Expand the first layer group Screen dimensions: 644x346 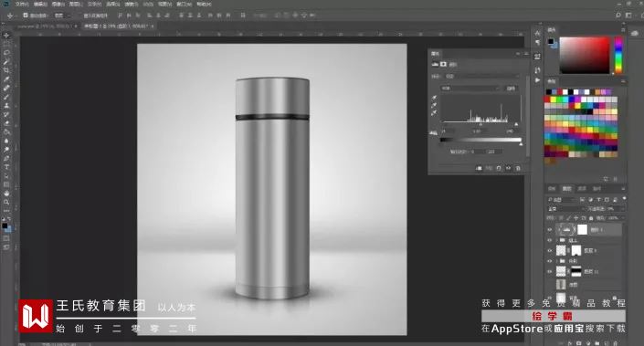558,240
